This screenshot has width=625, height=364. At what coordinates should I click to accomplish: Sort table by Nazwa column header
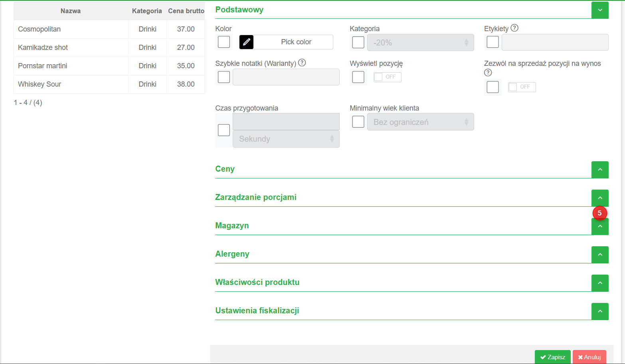point(71,11)
